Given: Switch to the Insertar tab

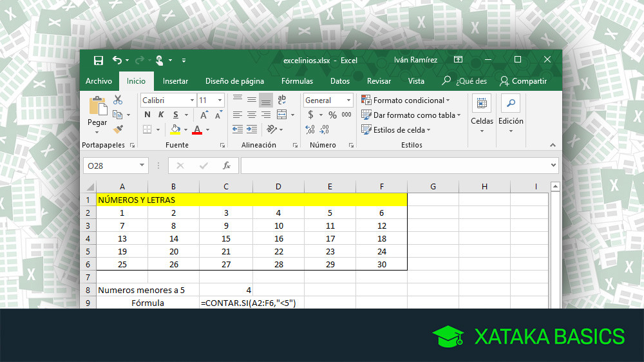Looking at the screenshot, I should pyautogui.click(x=175, y=81).
